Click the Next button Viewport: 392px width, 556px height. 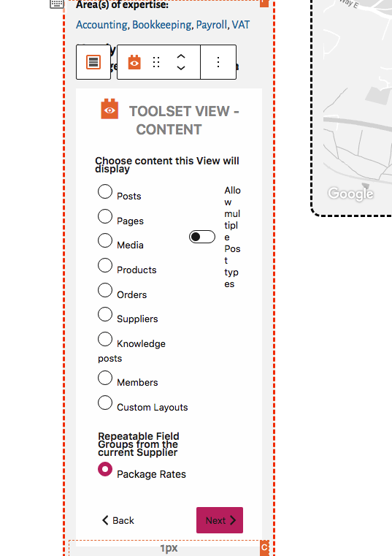[220, 520]
